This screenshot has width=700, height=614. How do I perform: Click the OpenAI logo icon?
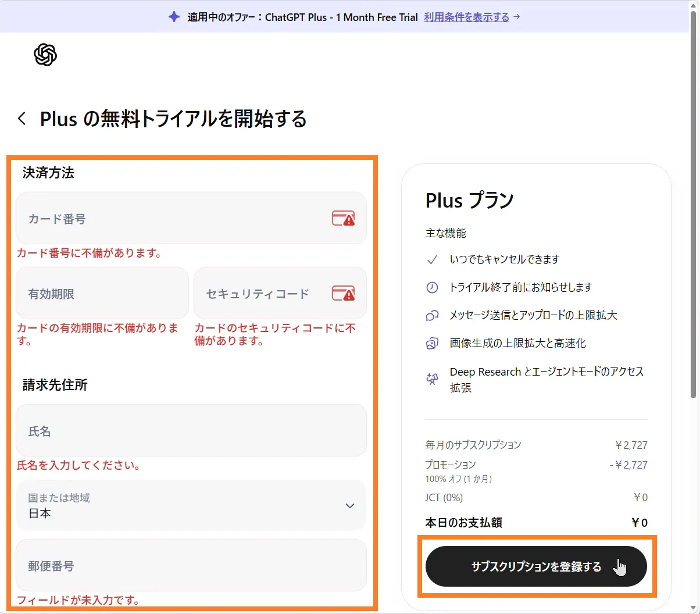pyautogui.click(x=45, y=55)
